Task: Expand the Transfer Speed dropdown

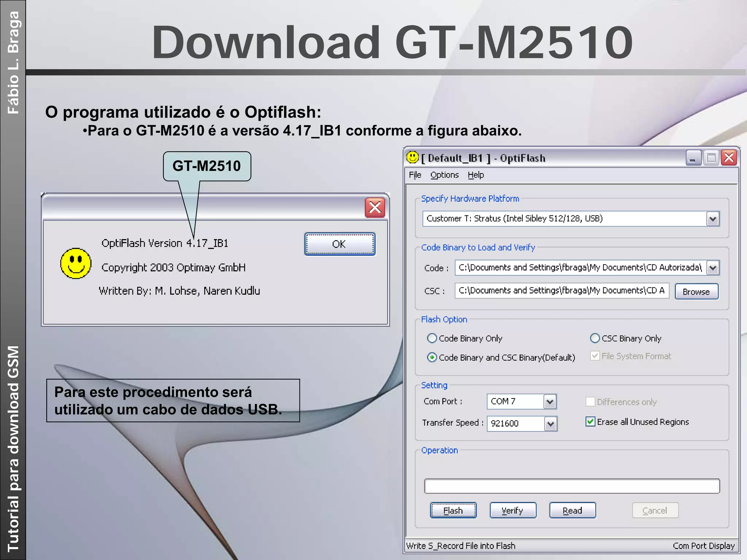Action: [550, 424]
